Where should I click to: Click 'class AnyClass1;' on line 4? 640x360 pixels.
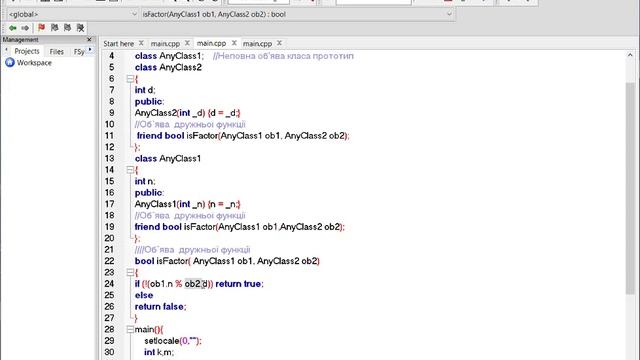tap(169, 56)
